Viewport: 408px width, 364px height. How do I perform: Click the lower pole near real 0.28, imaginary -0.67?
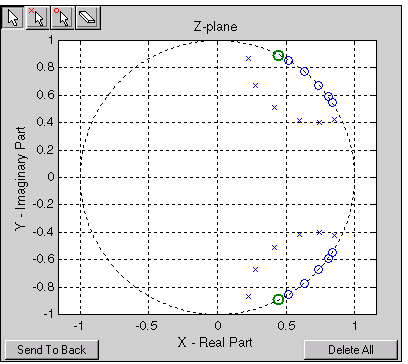click(x=255, y=269)
